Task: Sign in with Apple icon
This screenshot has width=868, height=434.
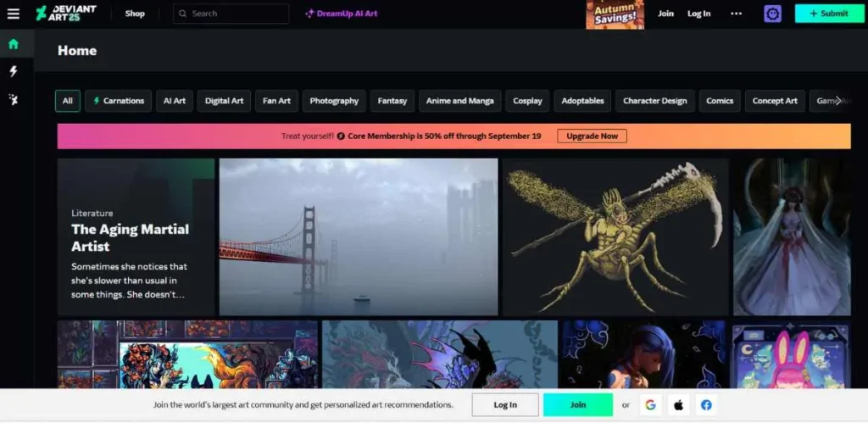Action: tap(678, 405)
